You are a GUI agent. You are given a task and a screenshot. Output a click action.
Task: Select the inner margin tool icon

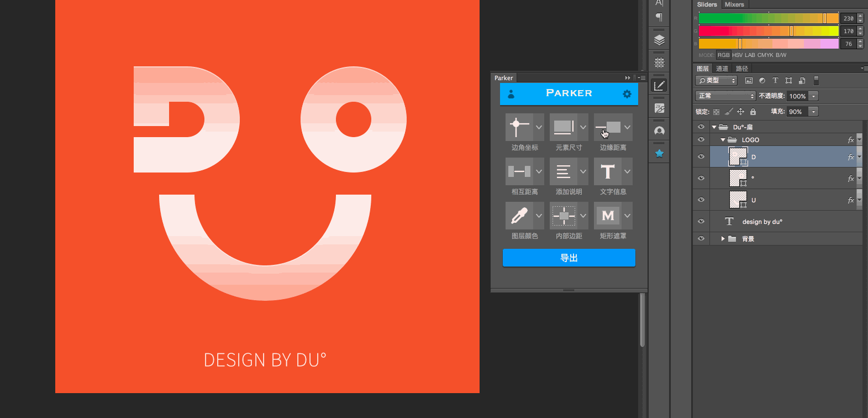tap(563, 216)
